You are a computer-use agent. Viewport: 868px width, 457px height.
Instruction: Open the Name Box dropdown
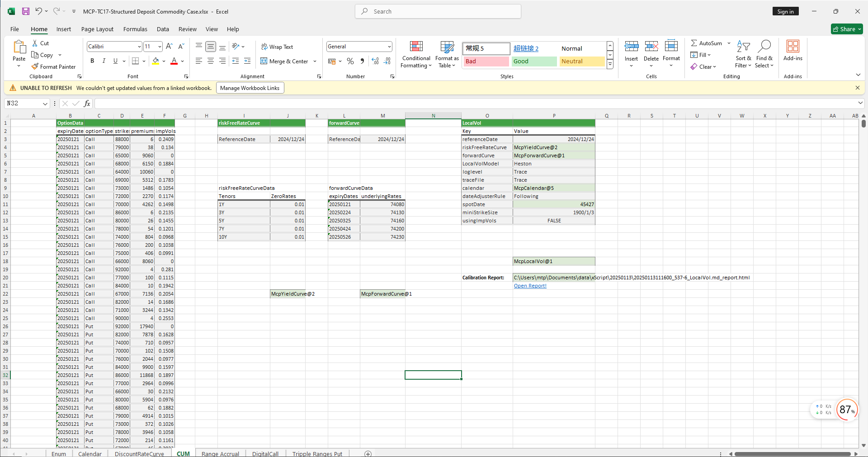coord(45,104)
